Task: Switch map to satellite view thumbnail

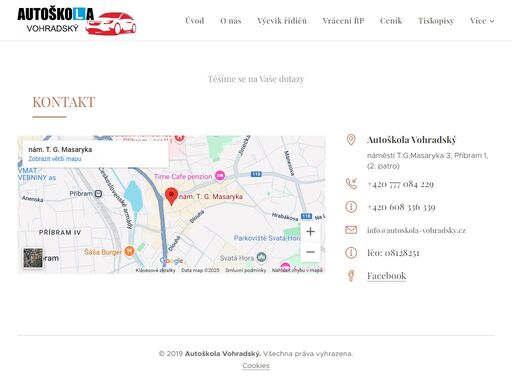Action: (33, 258)
